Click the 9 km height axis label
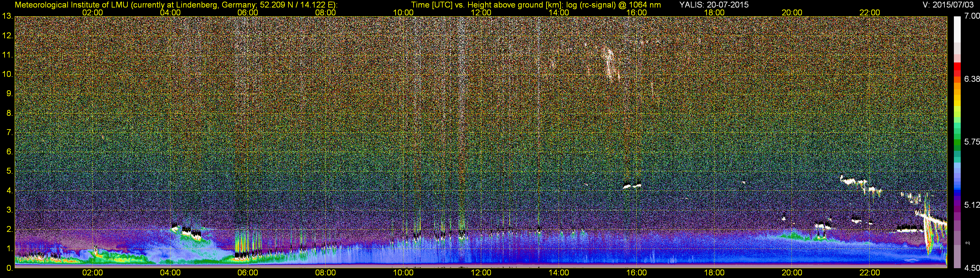Screen dimensions: 980x278 click(x=9, y=94)
